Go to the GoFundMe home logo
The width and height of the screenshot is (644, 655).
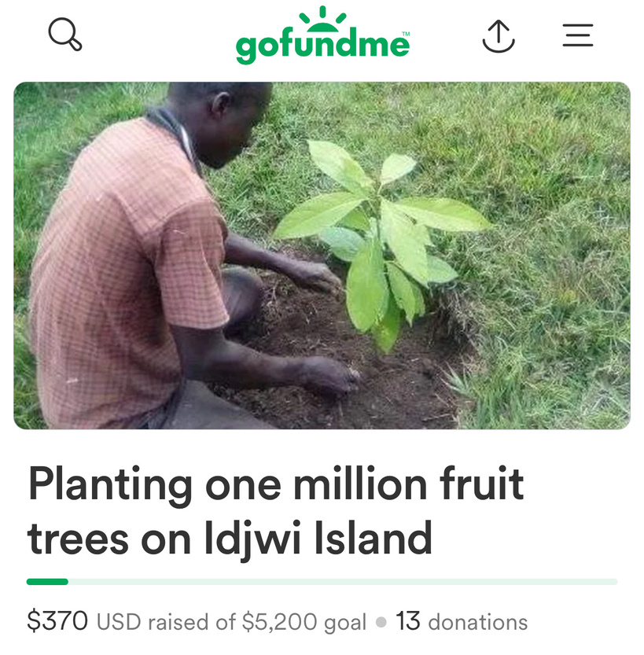click(322, 46)
